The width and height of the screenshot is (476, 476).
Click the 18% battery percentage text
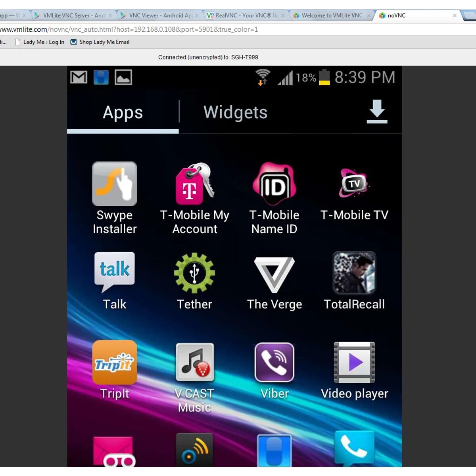[306, 78]
